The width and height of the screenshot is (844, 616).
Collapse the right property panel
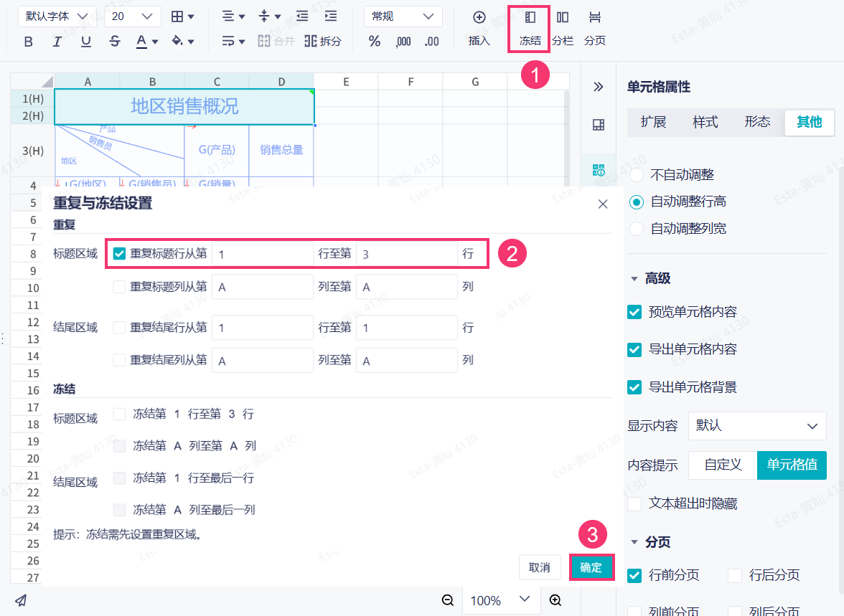pyautogui.click(x=598, y=87)
